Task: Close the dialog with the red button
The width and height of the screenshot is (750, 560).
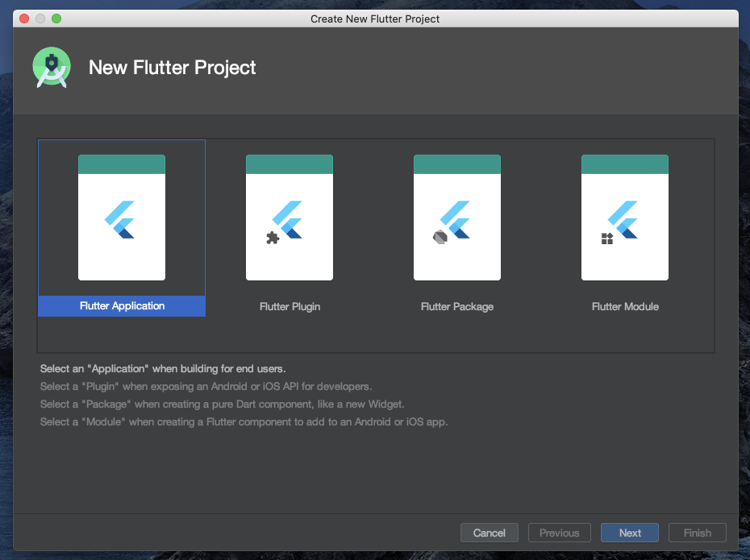Action: 24,19
